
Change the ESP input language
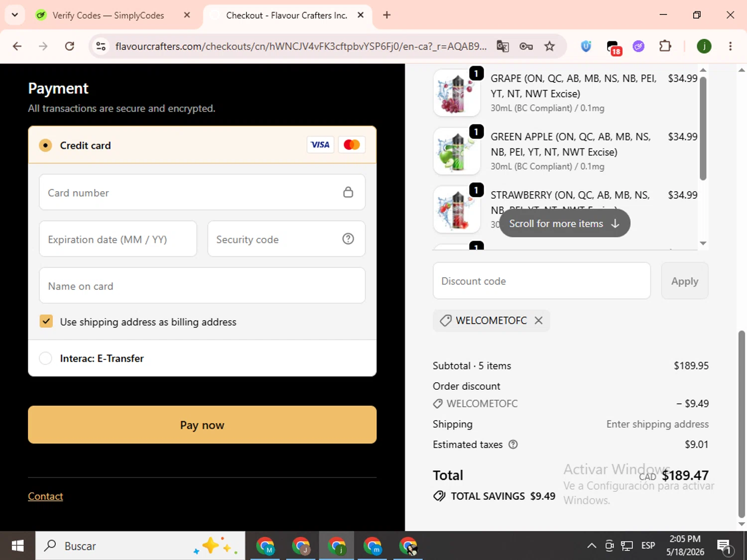point(648,546)
